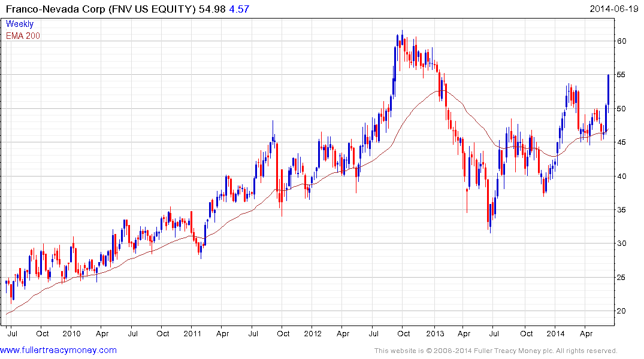Click the 20 price axis label
The width and height of the screenshot is (644, 359).
click(x=621, y=311)
